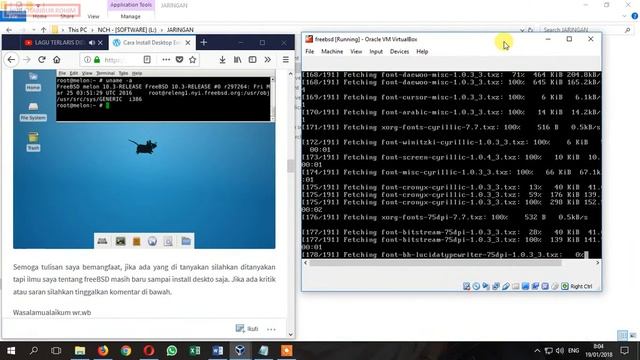Click the Firefox address bar URL

tap(113, 60)
